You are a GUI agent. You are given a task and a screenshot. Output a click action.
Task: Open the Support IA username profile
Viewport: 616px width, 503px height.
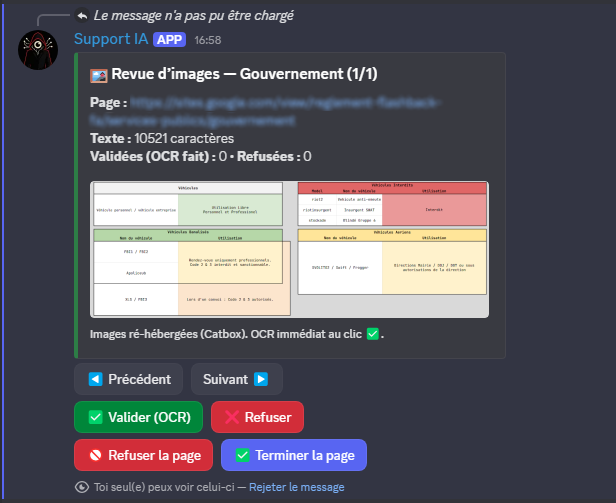pyautogui.click(x=110, y=39)
